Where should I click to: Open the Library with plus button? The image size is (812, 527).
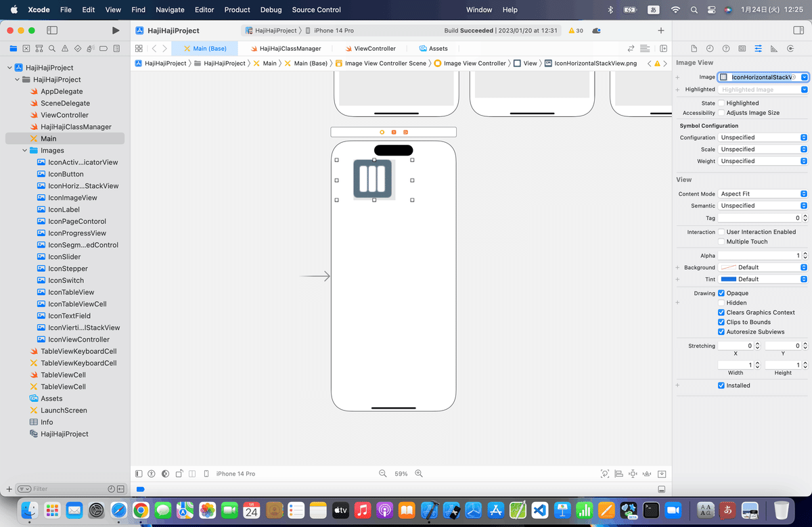661,30
